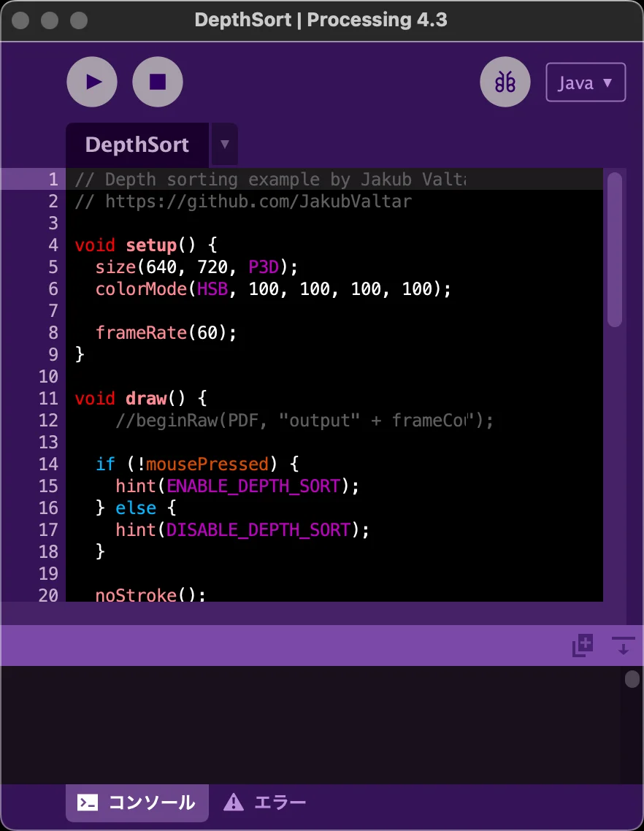Select the DepthSort tab

tap(137, 145)
